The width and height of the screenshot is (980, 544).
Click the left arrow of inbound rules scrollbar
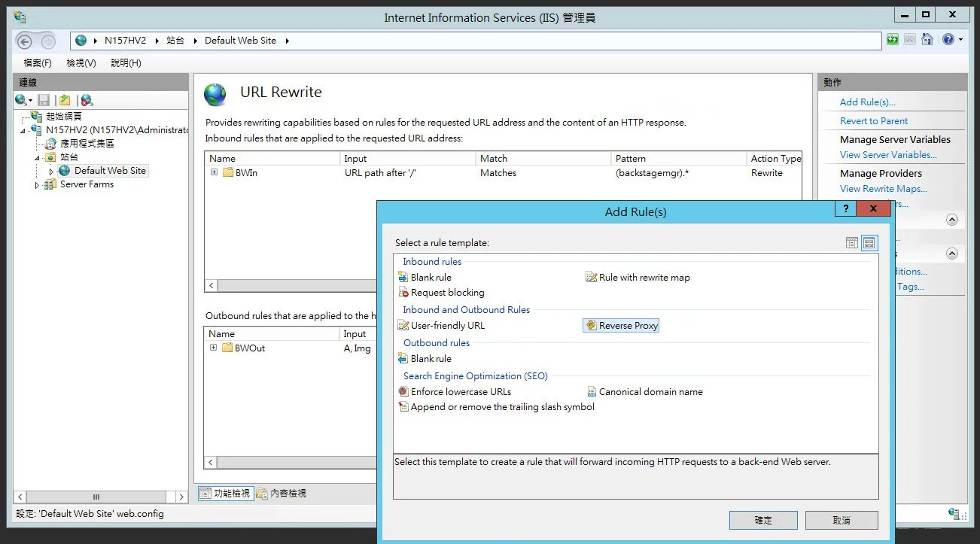pyautogui.click(x=212, y=286)
